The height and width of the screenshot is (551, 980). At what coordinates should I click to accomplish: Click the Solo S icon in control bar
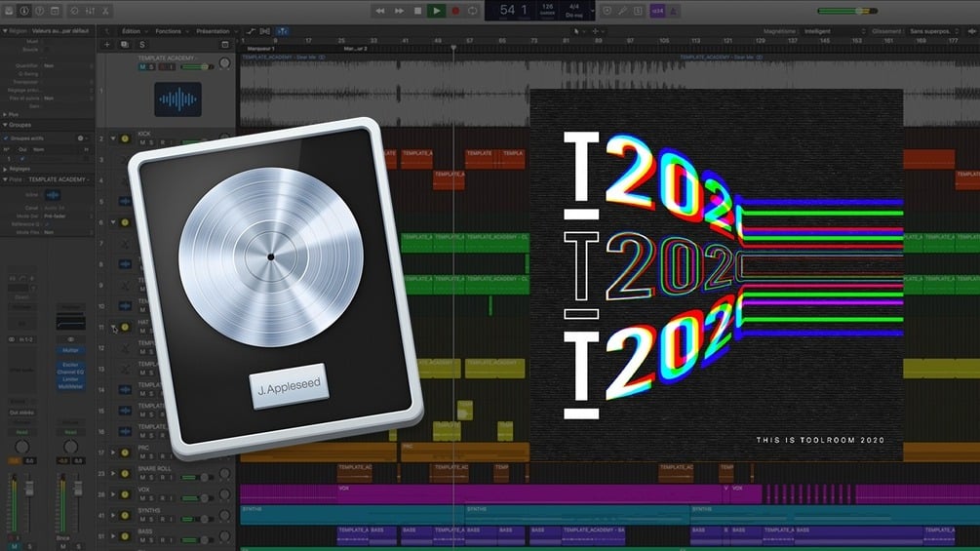click(638, 11)
